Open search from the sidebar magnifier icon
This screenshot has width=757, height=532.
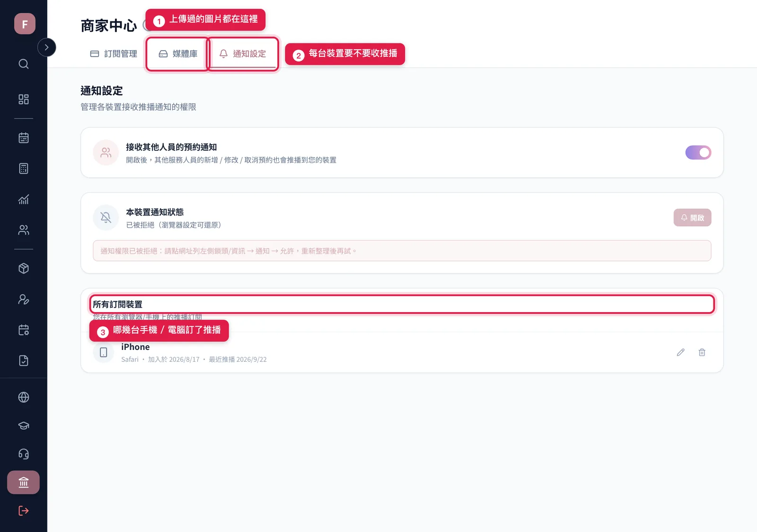pos(24,64)
